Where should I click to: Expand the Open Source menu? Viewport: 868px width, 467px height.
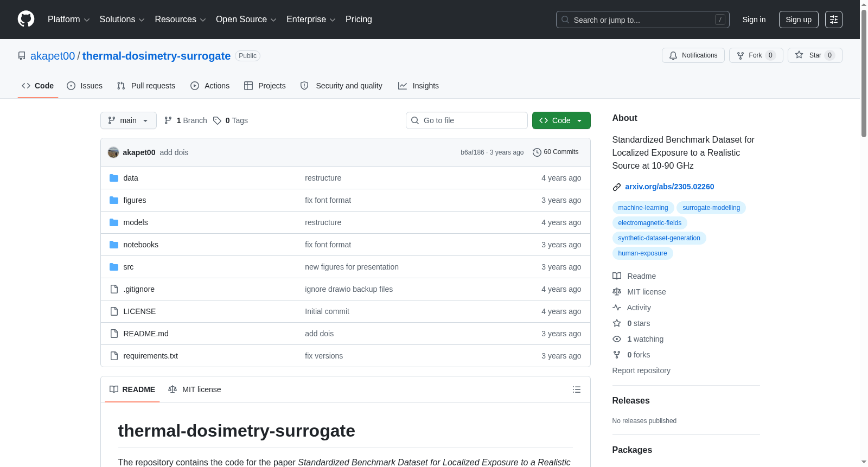[x=246, y=20]
